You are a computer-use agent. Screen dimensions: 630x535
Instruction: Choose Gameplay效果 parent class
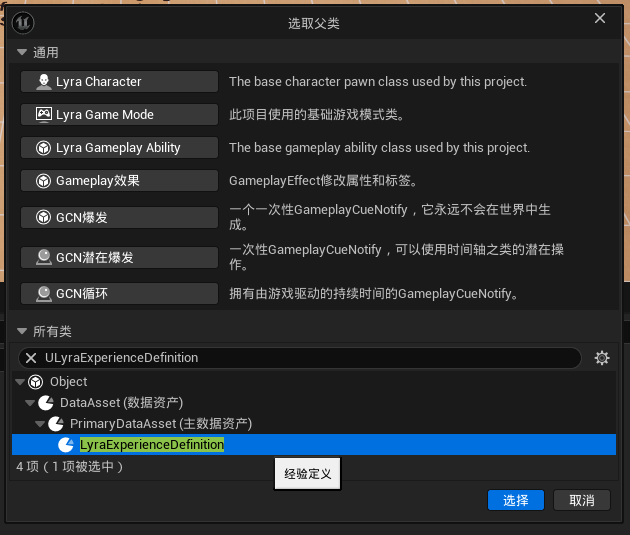tap(119, 181)
